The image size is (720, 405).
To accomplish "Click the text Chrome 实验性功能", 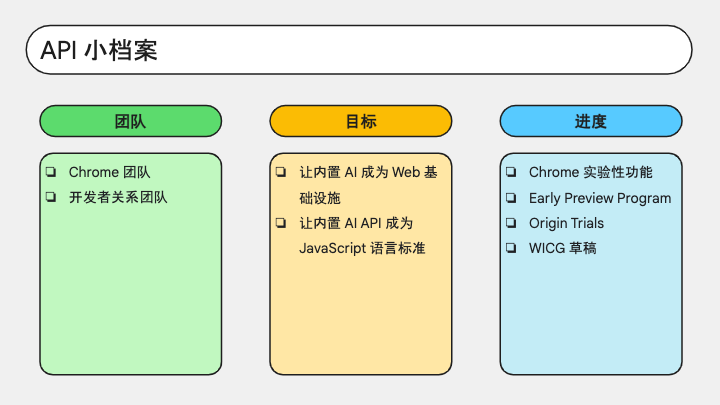I will [591, 172].
